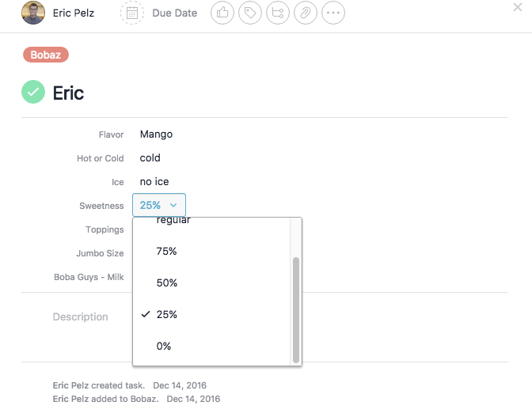Open Hot or Cold field value cold
This screenshot has height=417, width=532.
coord(150,158)
